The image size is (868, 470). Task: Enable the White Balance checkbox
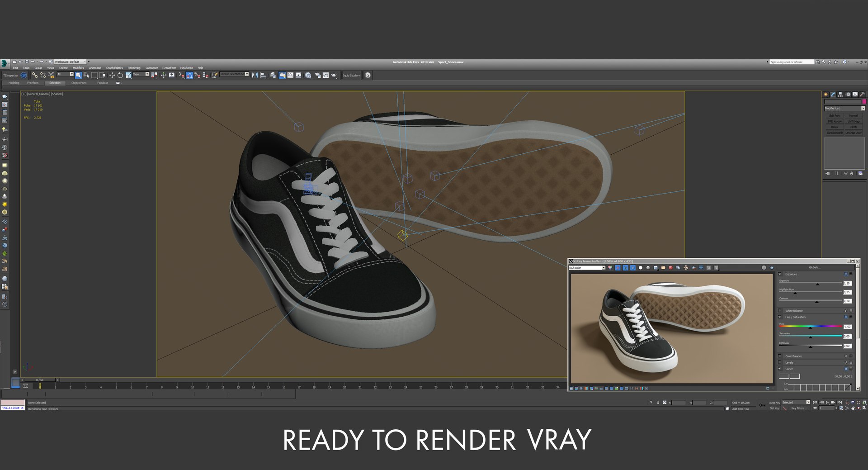click(779, 311)
